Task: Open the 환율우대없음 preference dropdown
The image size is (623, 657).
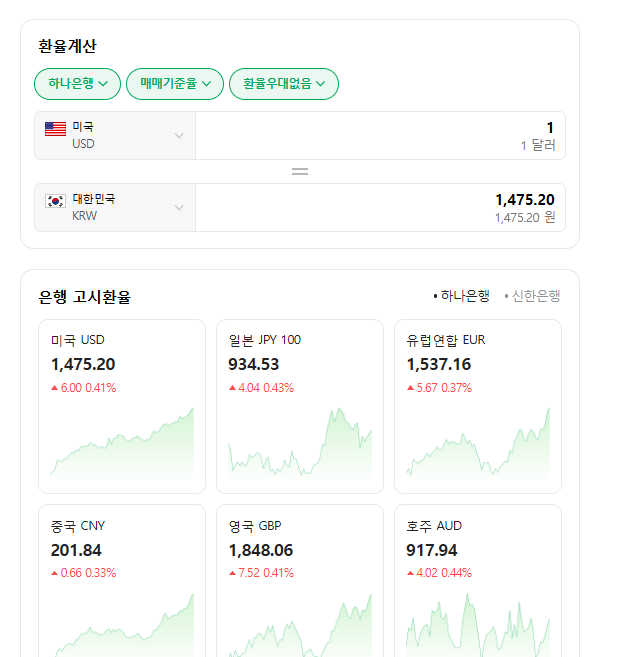Action: tap(284, 84)
